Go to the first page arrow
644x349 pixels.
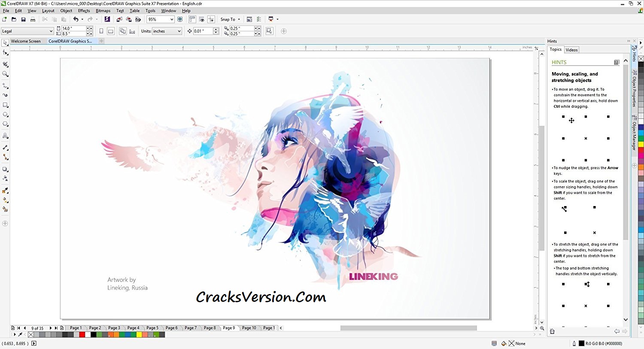pyautogui.click(x=18, y=328)
